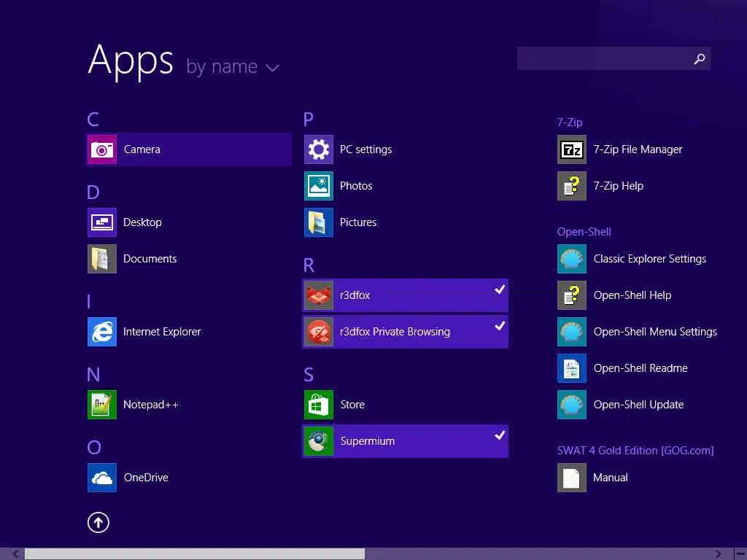747x560 pixels.
Task: Click the SWAT 4 Gold Edition group header
Action: click(635, 451)
